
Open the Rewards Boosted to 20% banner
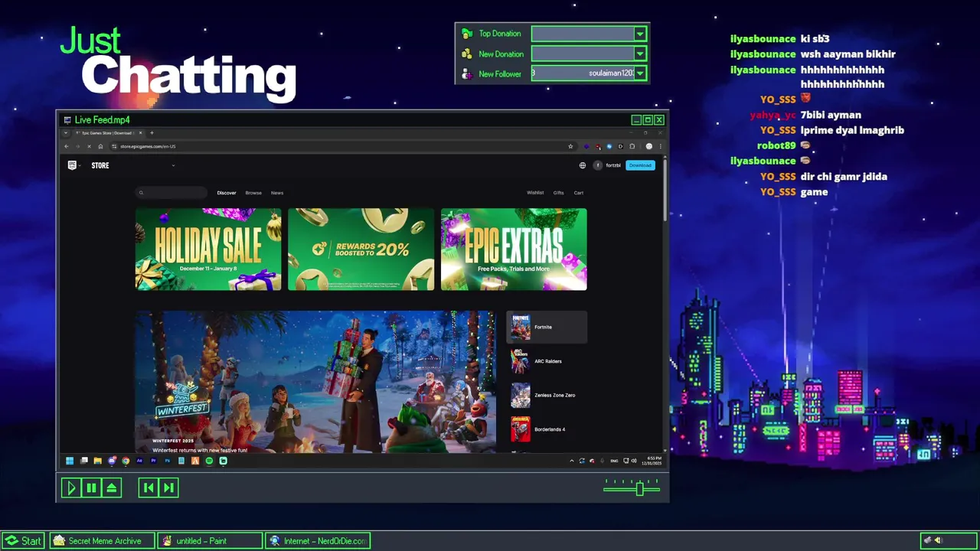(361, 249)
